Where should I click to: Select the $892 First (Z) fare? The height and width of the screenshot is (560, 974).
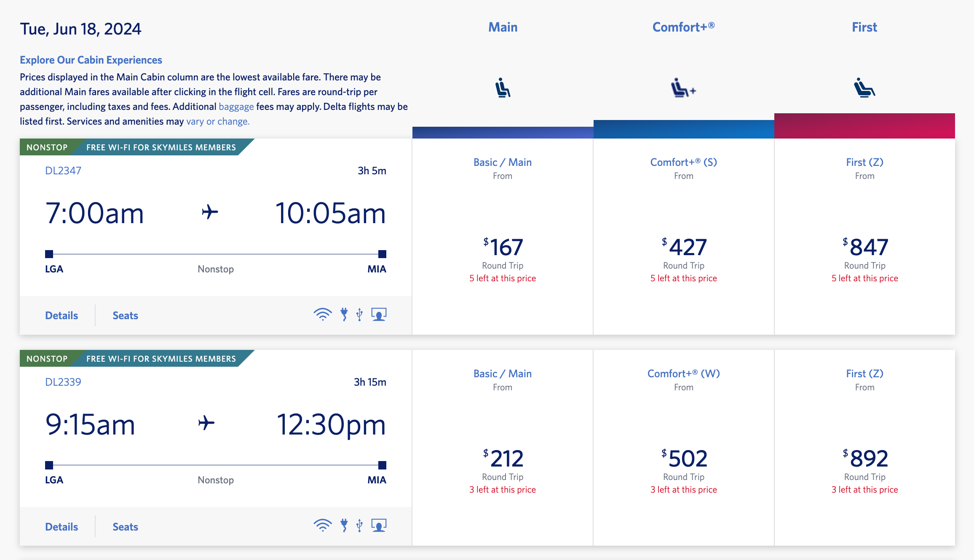[x=864, y=459]
